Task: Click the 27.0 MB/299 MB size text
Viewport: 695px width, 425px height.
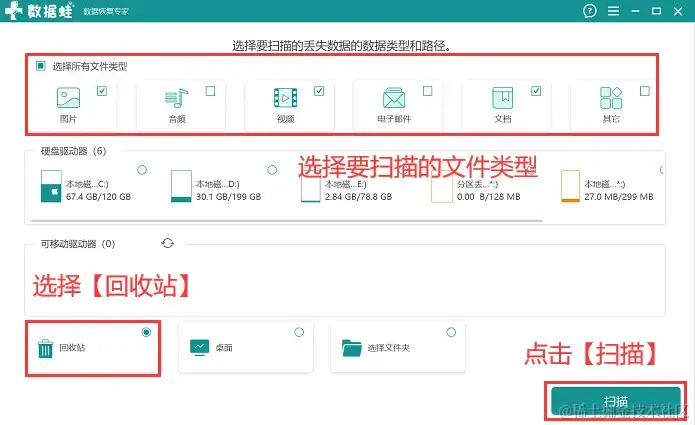Action: click(x=619, y=197)
